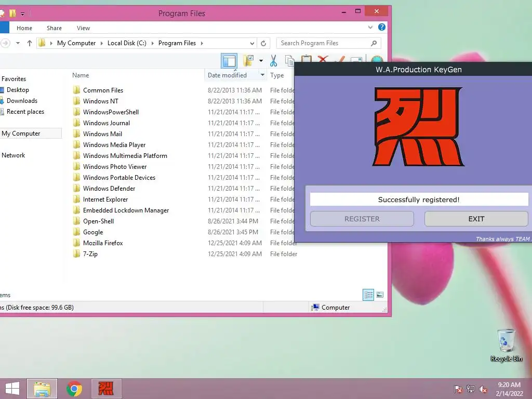
Task: Select Network in navigation pane
Action: click(x=13, y=155)
